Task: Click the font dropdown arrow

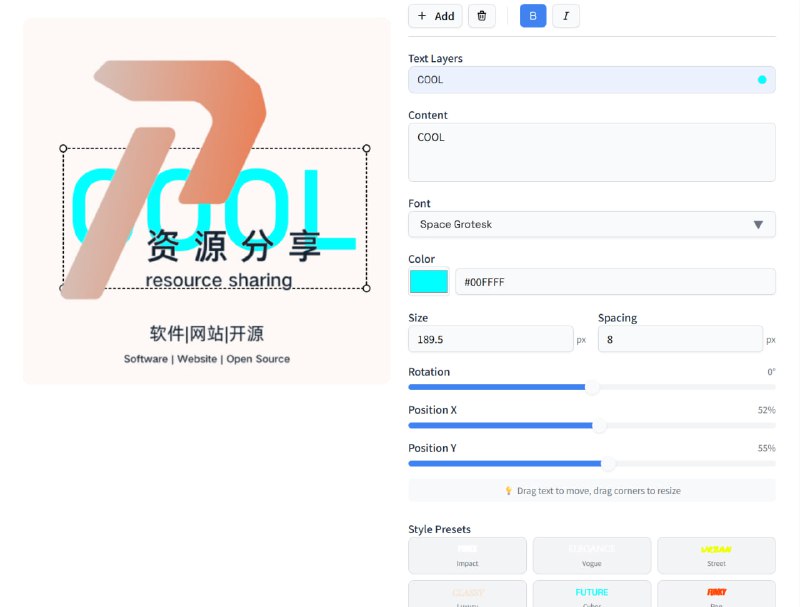Action: [758, 225]
